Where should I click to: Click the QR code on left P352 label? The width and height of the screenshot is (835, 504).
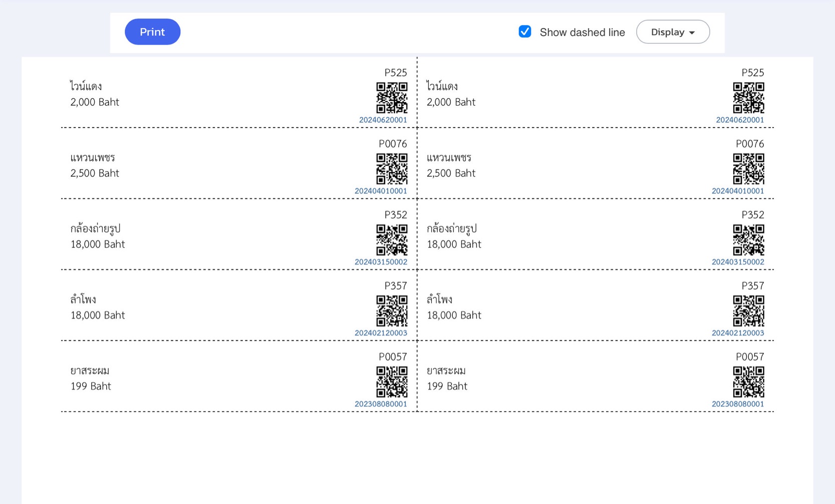(392, 240)
